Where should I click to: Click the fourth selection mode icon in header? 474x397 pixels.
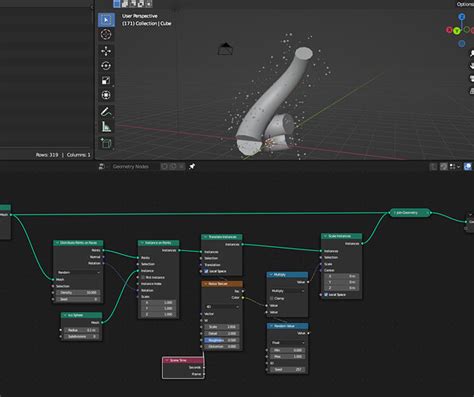[x=141, y=4]
